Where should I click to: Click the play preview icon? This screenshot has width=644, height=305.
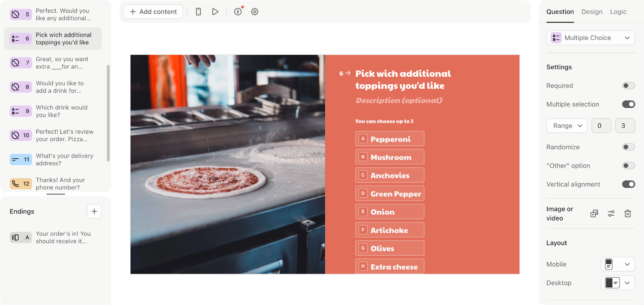(x=215, y=12)
